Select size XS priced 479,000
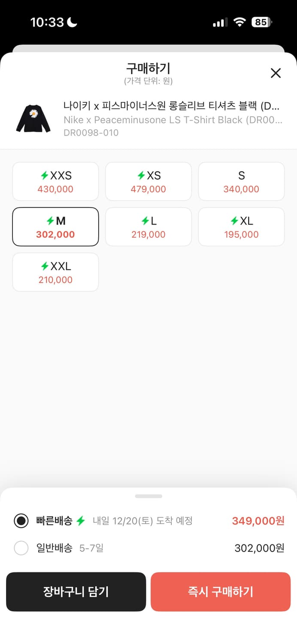Viewport: 297px width, 644px height. coord(148,182)
